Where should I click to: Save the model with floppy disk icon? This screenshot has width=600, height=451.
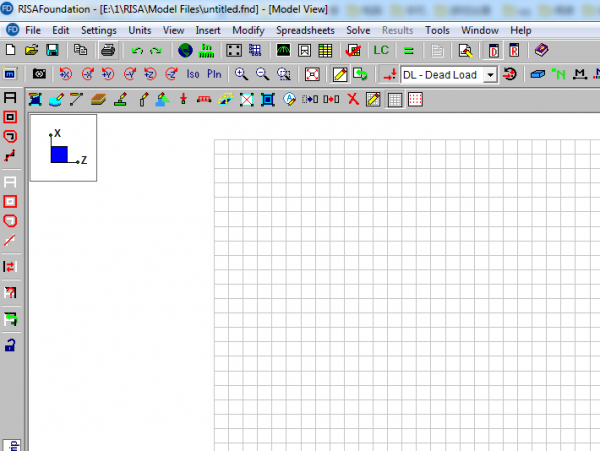(52, 50)
